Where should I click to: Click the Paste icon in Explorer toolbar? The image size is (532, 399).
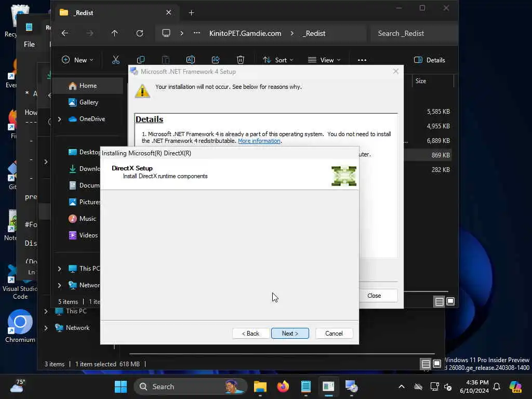[x=166, y=60]
